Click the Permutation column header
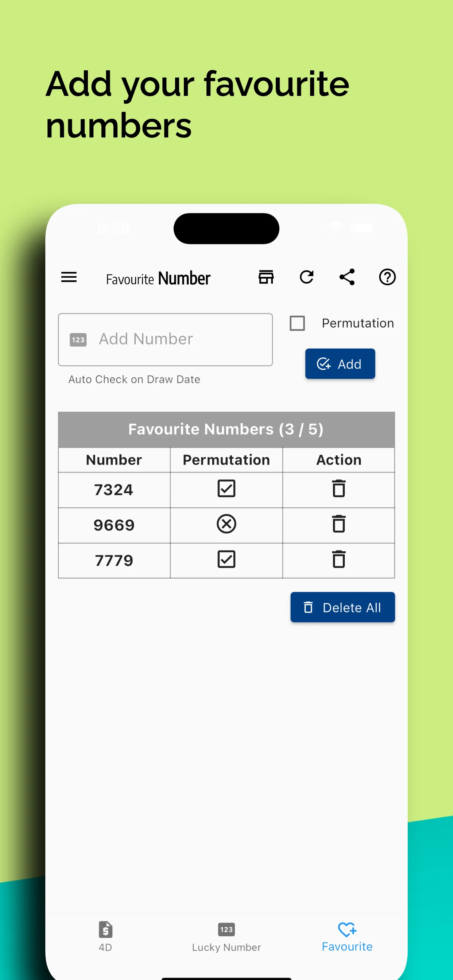453x980 pixels. 226,460
